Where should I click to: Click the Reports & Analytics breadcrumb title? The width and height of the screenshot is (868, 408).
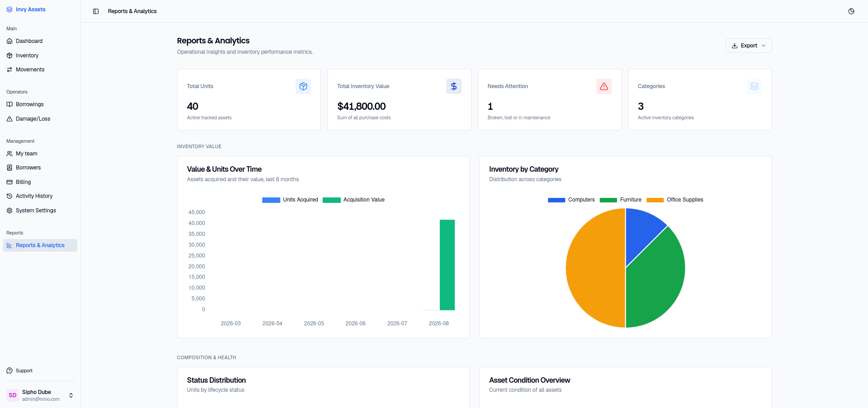pyautogui.click(x=132, y=11)
